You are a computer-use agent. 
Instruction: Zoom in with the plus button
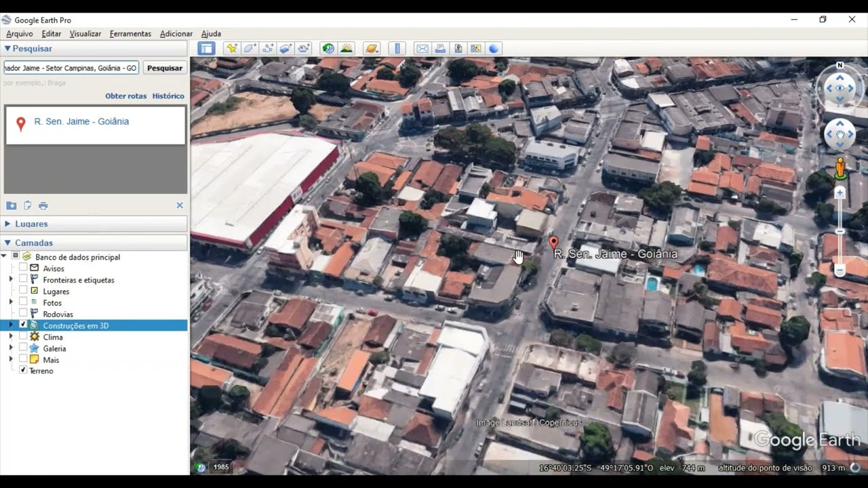(840, 192)
